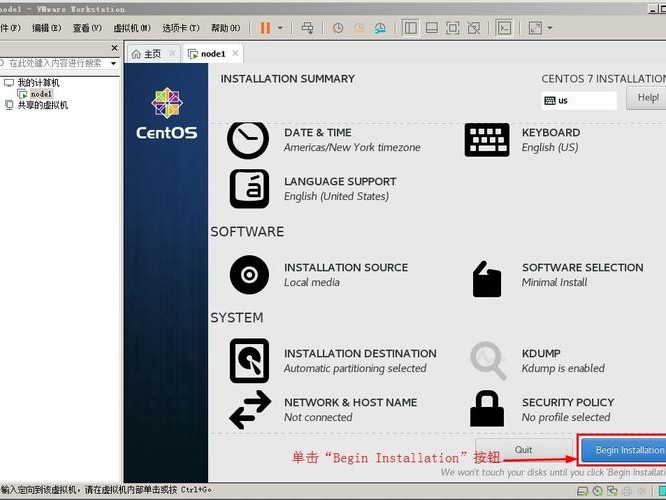The height and width of the screenshot is (500, 666).
Task: Open the power options dropdown beside the pause icon
Action: pos(280,28)
